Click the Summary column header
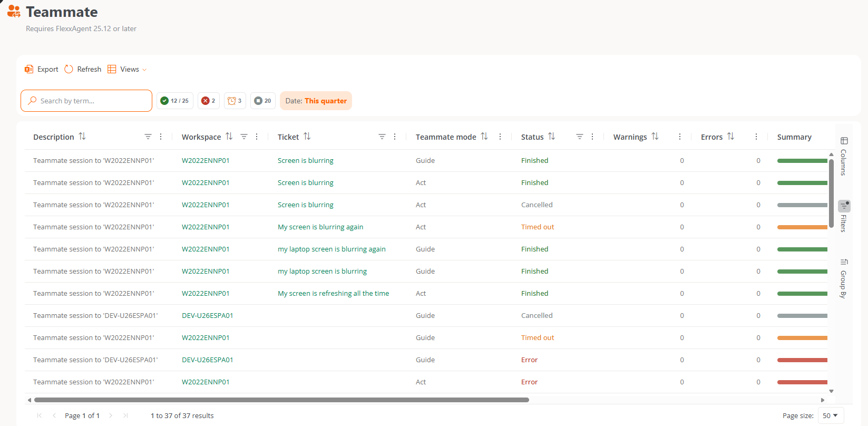The height and width of the screenshot is (426, 868). pyautogui.click(x=794, y=137)
